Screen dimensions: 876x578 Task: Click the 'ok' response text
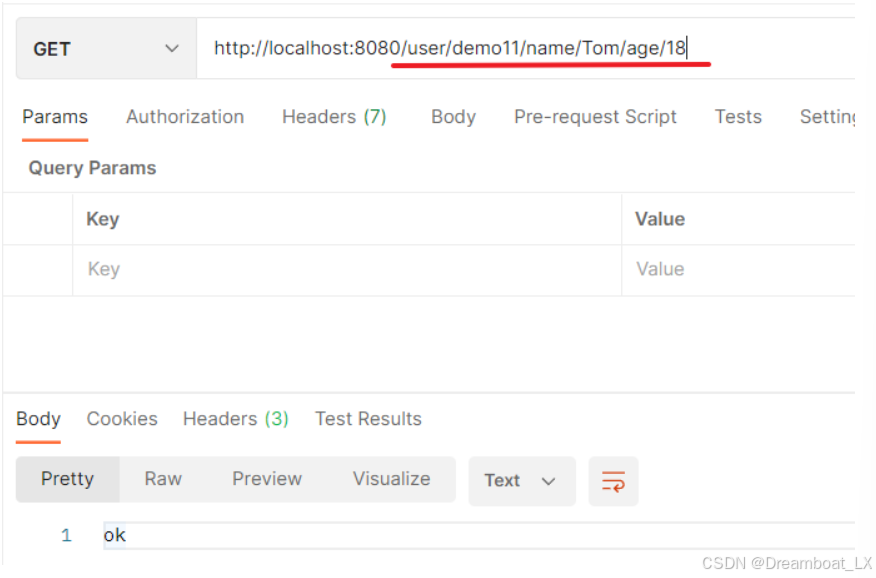[x=115, y=536]
